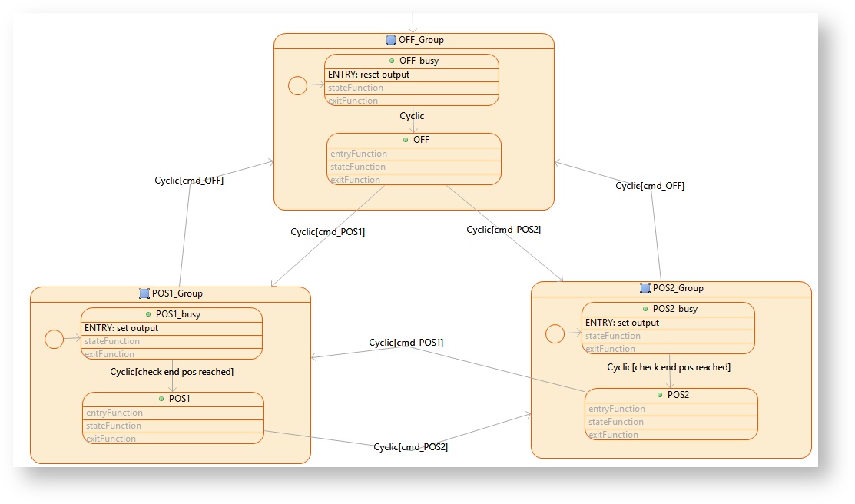Select the initial state circle in POS1_Group
The image size is (855, 504).
click(54, 338)
